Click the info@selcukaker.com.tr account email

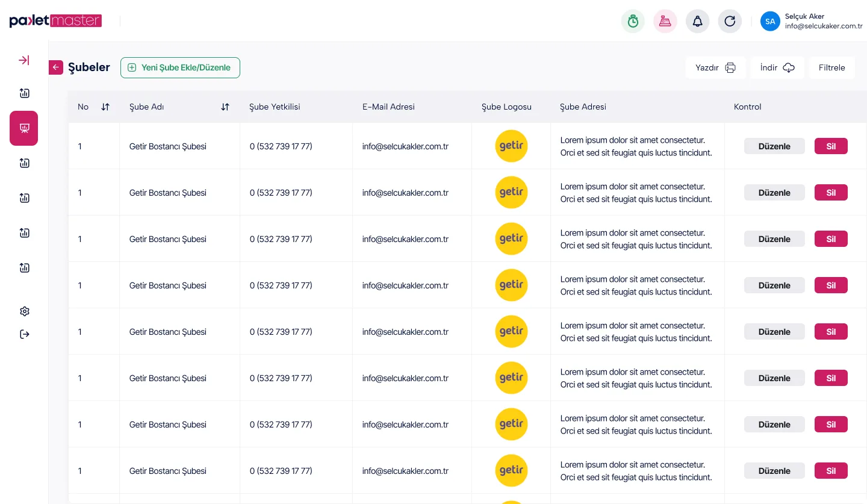click(824, 26)
